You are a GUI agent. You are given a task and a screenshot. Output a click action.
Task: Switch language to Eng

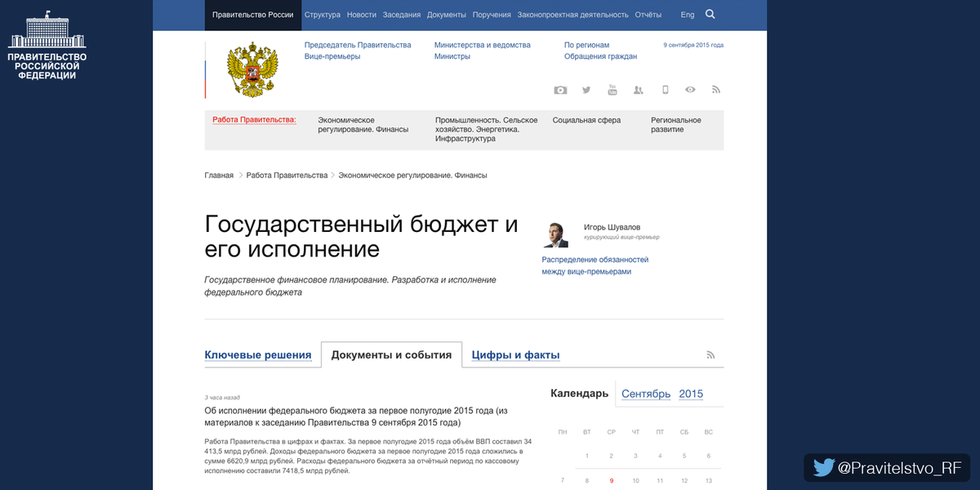coord(688,15)
